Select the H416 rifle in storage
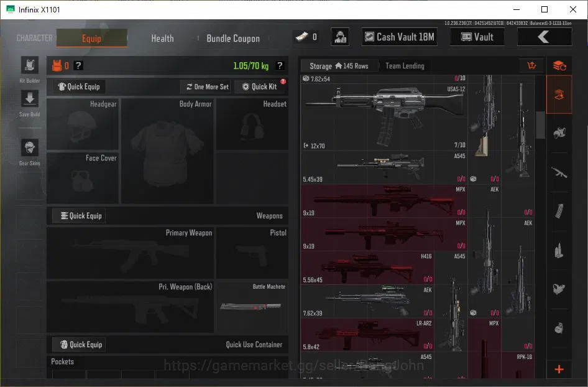Image resolution: width=588 pixels, height=387 pixels. click(x=367, y=268)
